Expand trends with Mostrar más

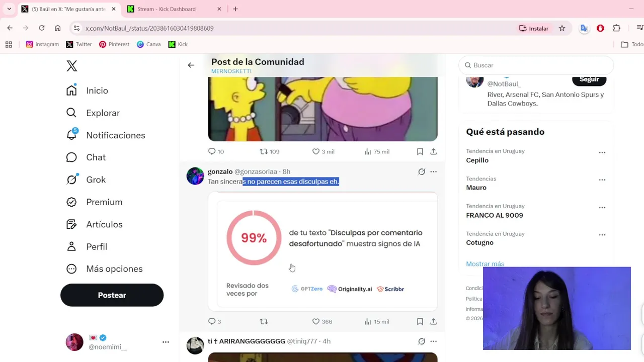(485, 264)
